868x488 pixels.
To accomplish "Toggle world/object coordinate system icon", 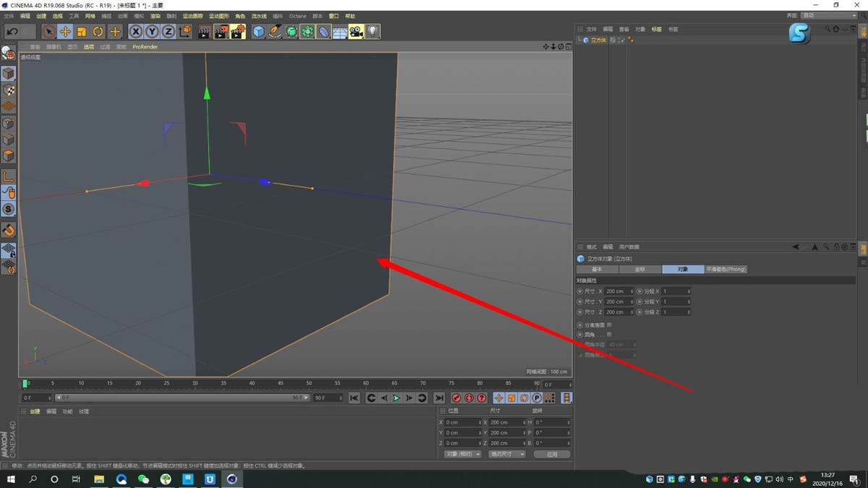I will pyautogui.click(x=185, y=32).
